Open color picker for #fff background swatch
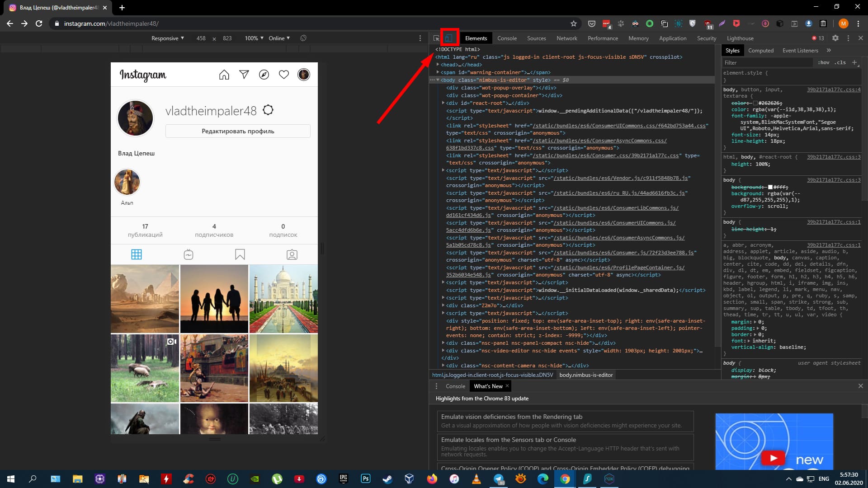Image resolution: width=868 pixels, height=488 pixels. pos(770,187)
